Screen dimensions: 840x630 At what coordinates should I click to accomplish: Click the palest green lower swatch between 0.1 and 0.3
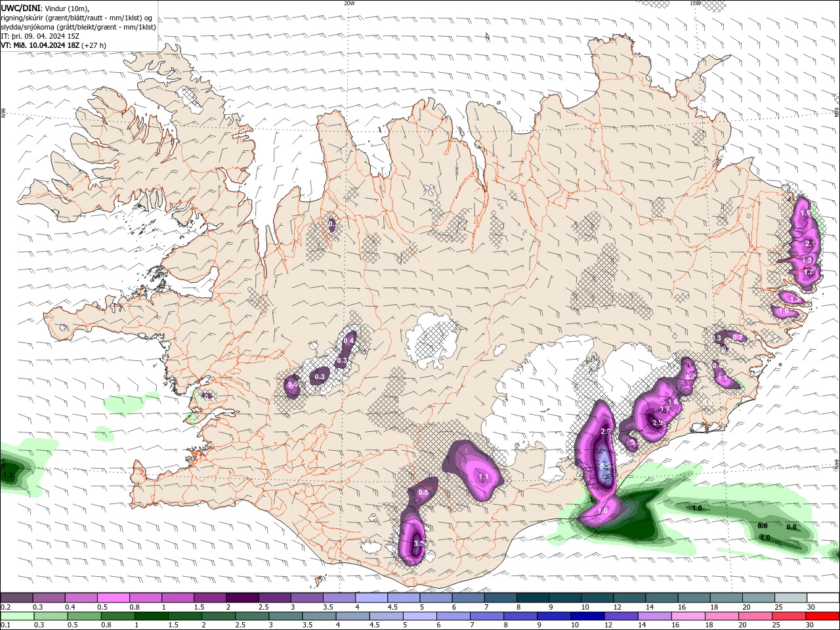[x=16, y=616]
